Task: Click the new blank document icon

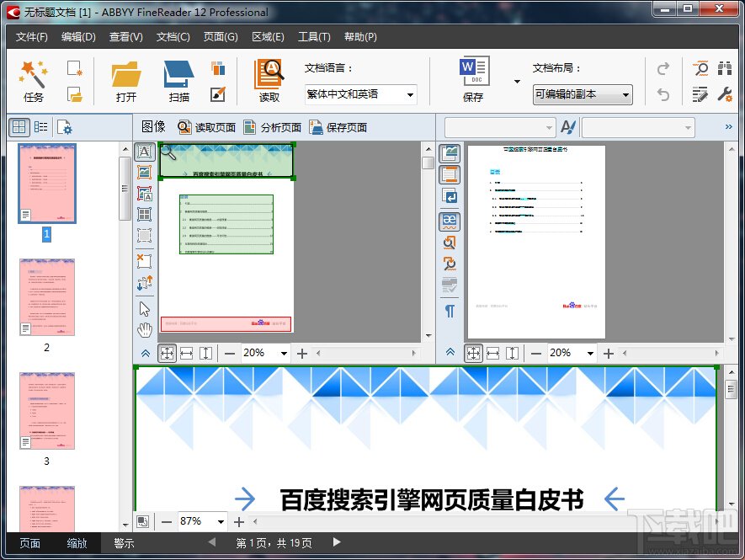Action: coord(75,68)
